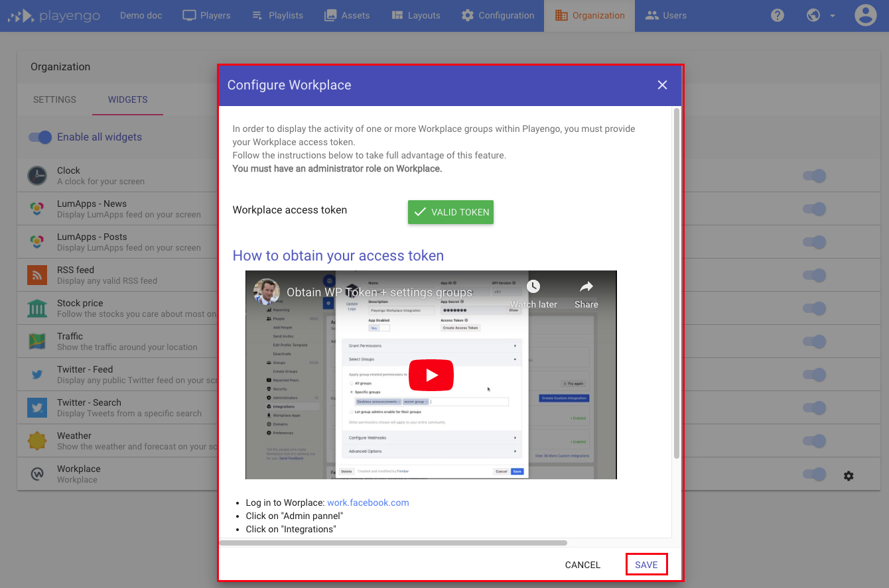Toggle the LumApps - Posts switch
Viewport: 889px width, 588px height.
[815, 242]
